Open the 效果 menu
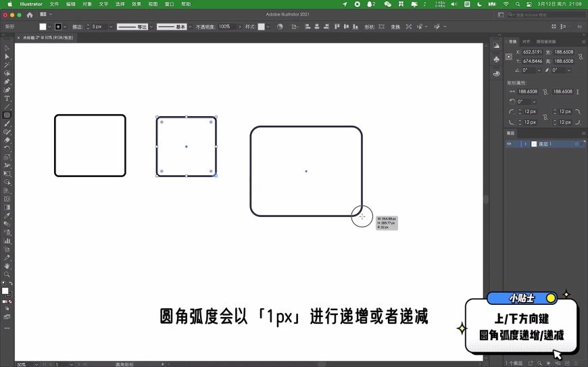 (x=137, y=4)
